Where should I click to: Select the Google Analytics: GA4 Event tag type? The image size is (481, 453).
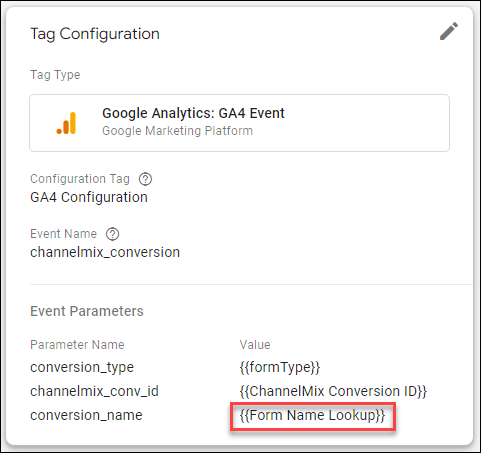pos(239,123)
